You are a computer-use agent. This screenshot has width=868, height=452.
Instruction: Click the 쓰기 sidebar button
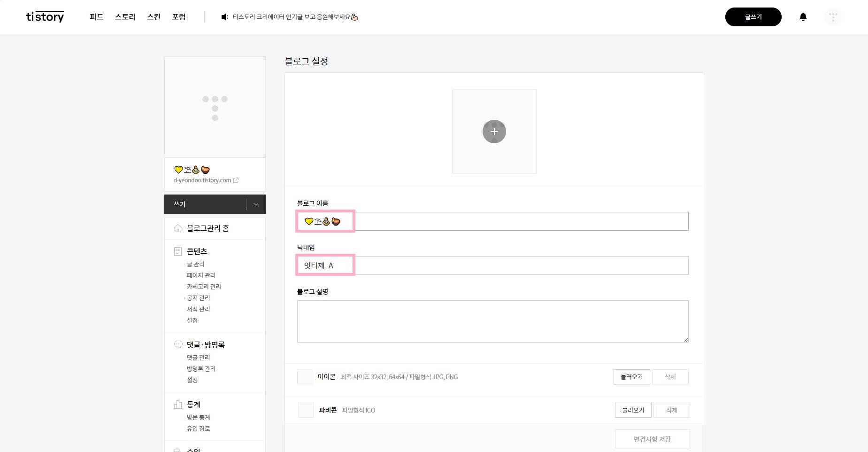coord(206,204)
